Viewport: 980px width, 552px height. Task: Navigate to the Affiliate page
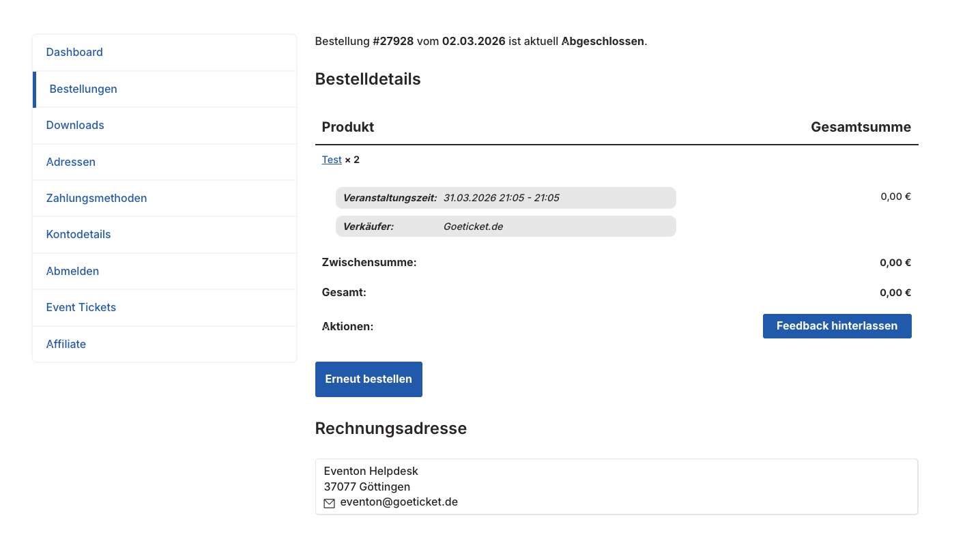tap(66, 345)
